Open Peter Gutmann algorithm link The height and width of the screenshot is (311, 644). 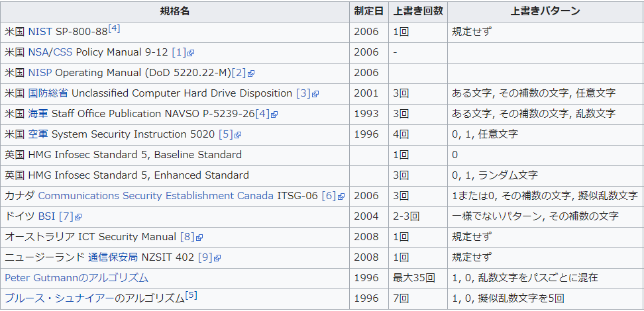tap(76, 277)
